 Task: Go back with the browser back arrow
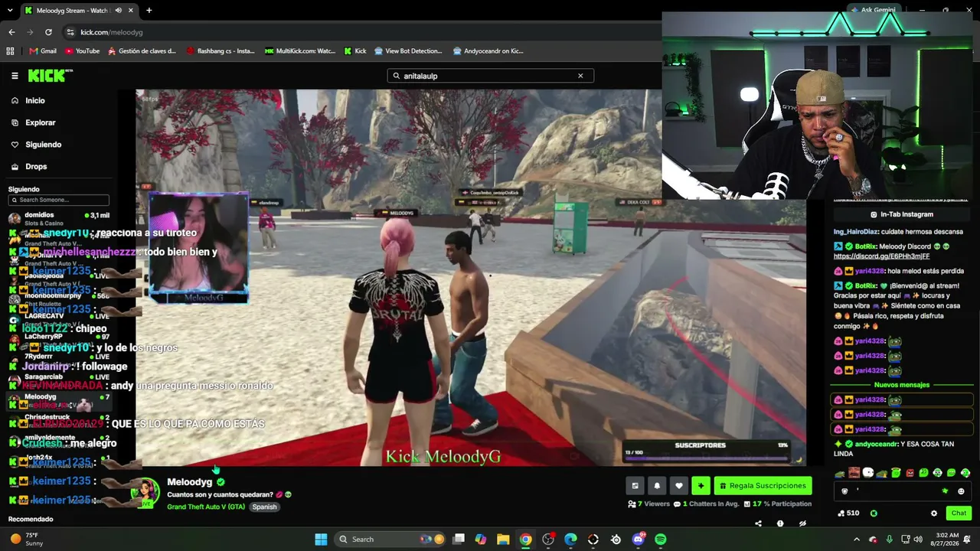[x=11, y=32]
